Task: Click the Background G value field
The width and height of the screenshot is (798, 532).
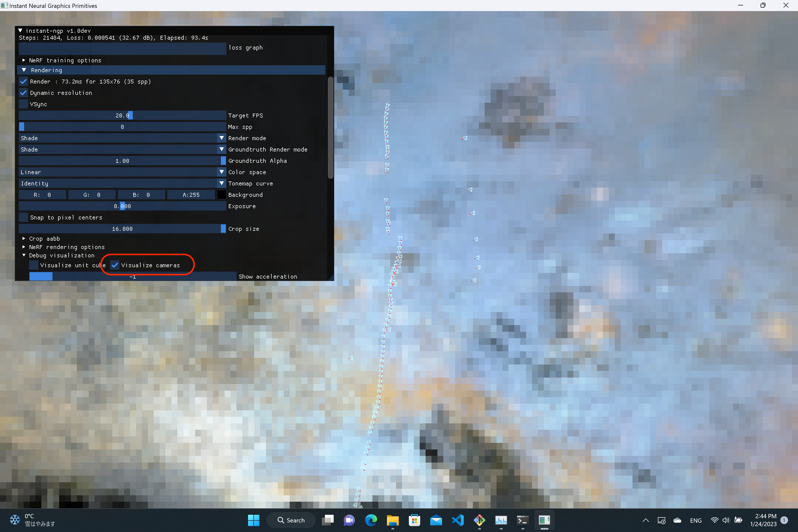Action: 92,195
